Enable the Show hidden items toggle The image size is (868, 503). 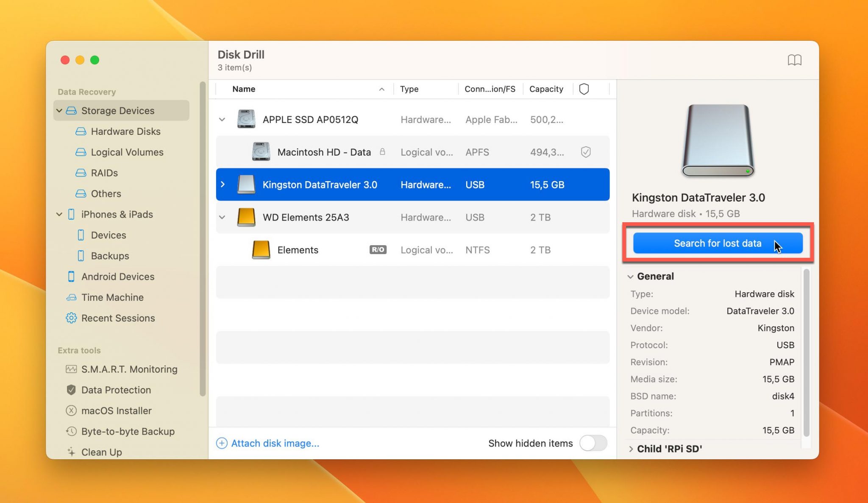tap(593, 443)
